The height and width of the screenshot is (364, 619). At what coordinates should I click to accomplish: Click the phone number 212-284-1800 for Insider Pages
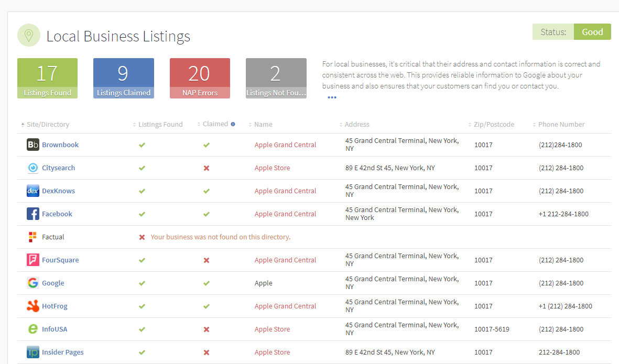coord(559,352)
